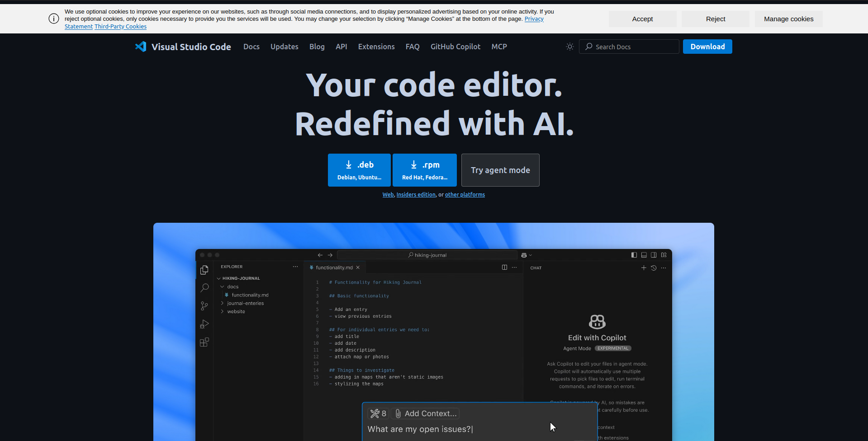Click the Search magnifier icon in activity bar
The width and height of the screenshot is (868, 441).
coord(204,288)
